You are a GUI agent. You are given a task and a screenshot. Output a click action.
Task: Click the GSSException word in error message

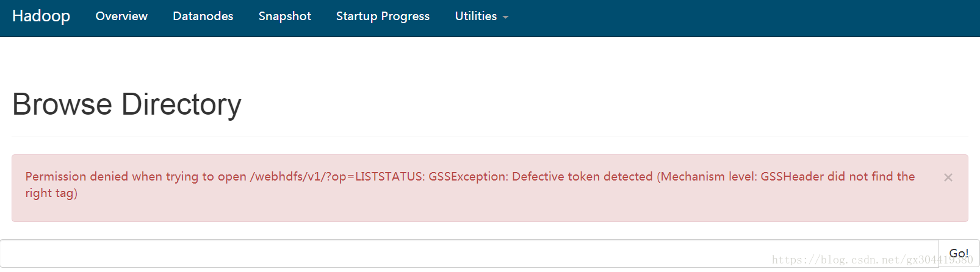coord(468,177)
